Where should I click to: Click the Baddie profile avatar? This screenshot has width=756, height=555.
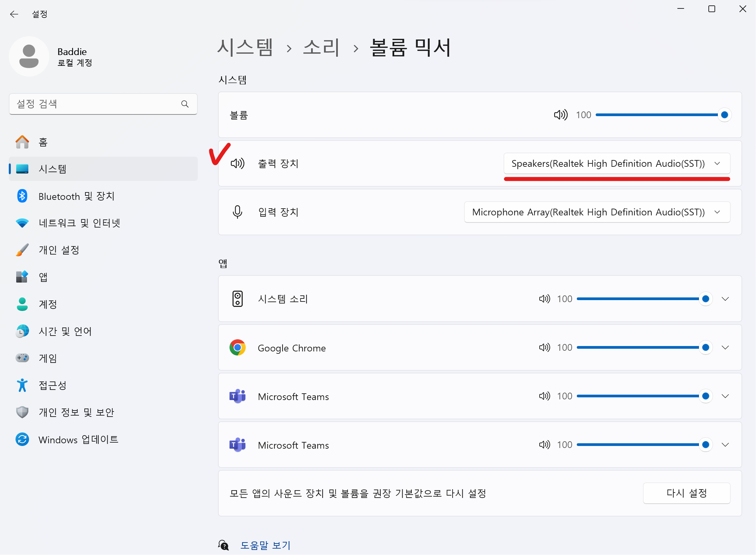point(29,56)
